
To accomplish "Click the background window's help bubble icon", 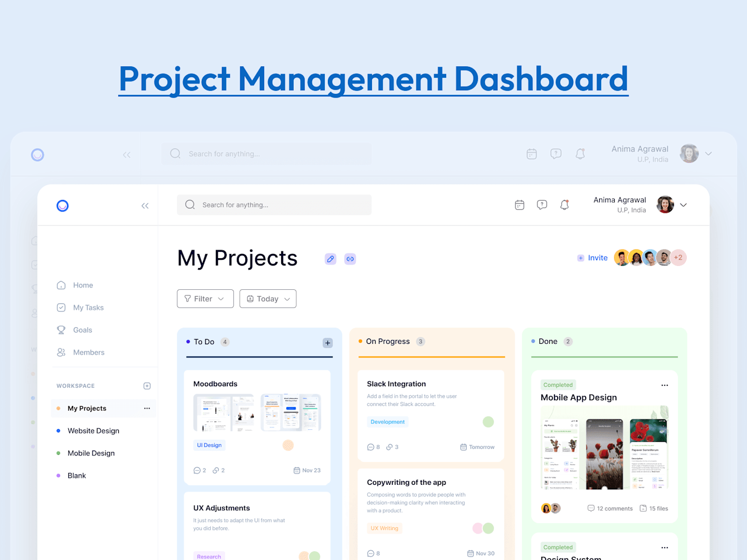I will [556, 154].
